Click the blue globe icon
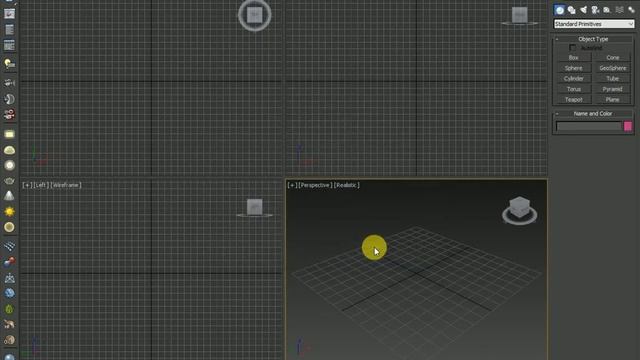This screenshot has width=640, height=360. pyautogui.click(x=9, y=293)
